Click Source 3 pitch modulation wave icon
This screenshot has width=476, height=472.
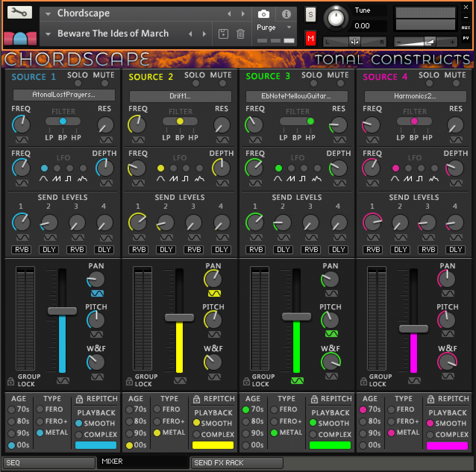point(331,334)
